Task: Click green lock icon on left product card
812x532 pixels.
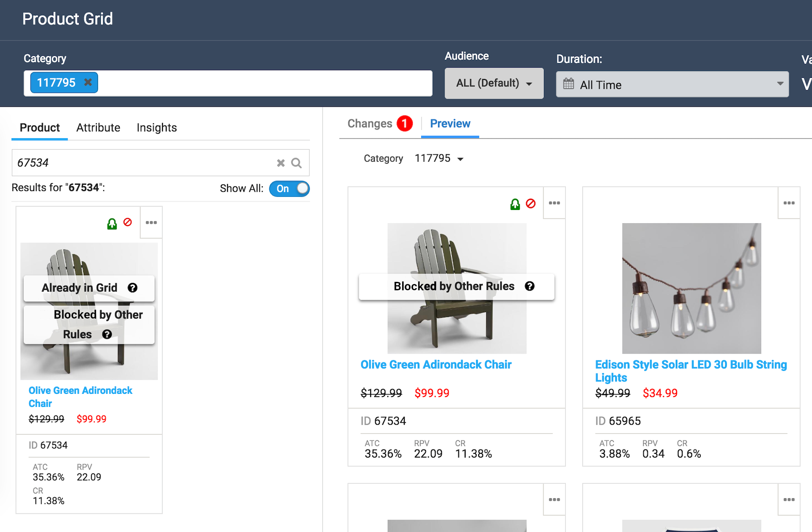Action: pos(112,224)
